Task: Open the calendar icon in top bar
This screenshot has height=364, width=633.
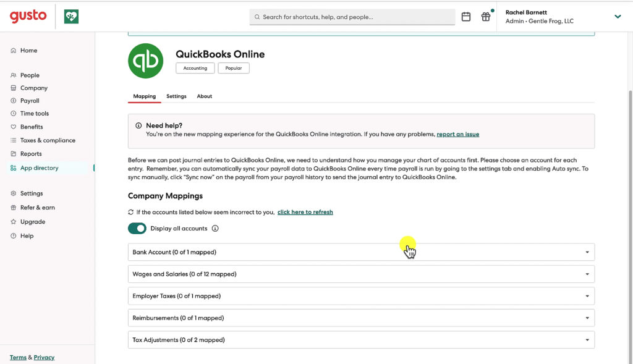Action: coord(466,17)
